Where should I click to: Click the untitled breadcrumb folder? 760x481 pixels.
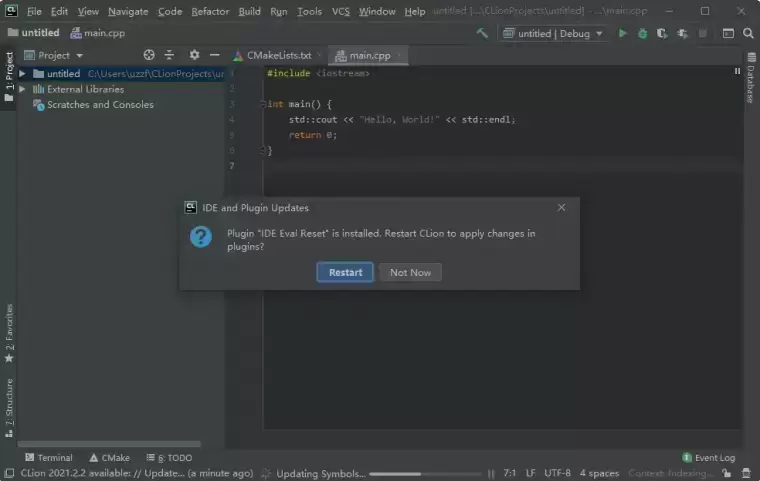point(33,33)
